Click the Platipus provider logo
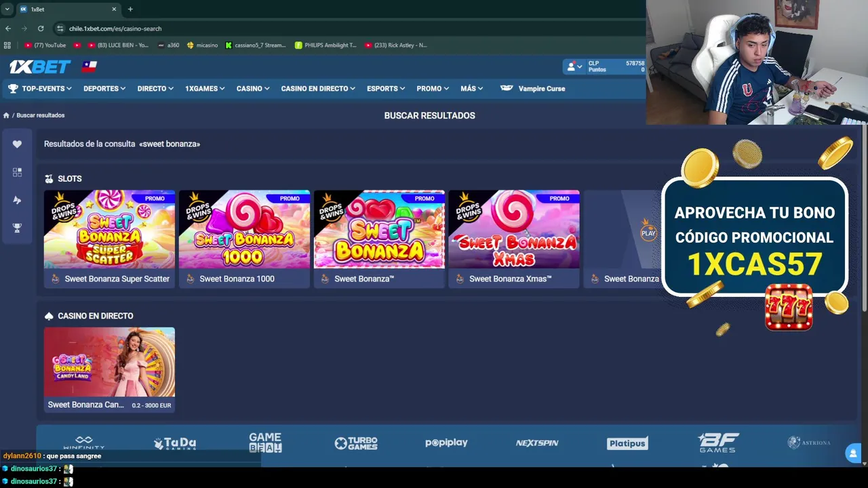The width and height of the screenshot is (868, 488). tap(627, 443)
